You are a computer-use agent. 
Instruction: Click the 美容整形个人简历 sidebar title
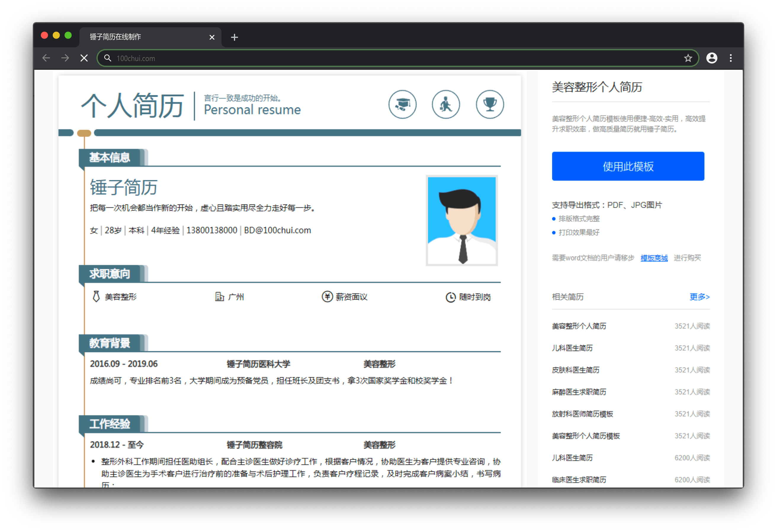pos(597,87)
